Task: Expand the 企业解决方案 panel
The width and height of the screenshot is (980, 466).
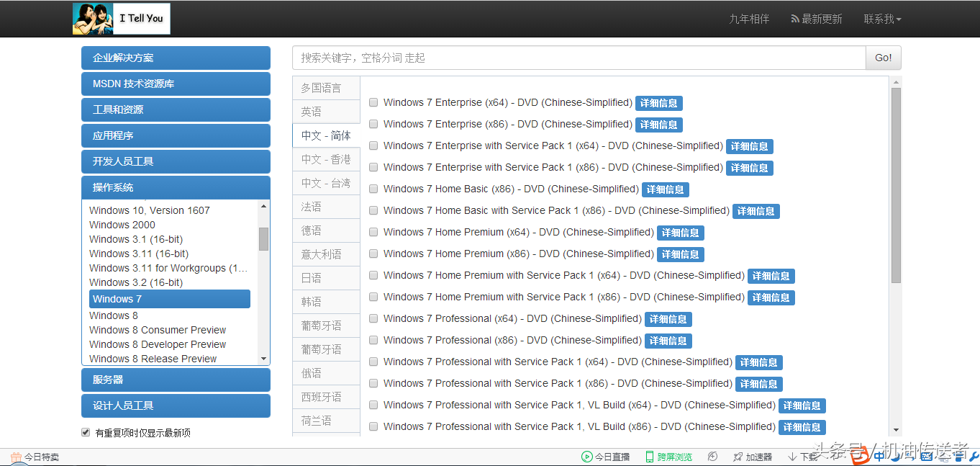Action: point(176,58)
